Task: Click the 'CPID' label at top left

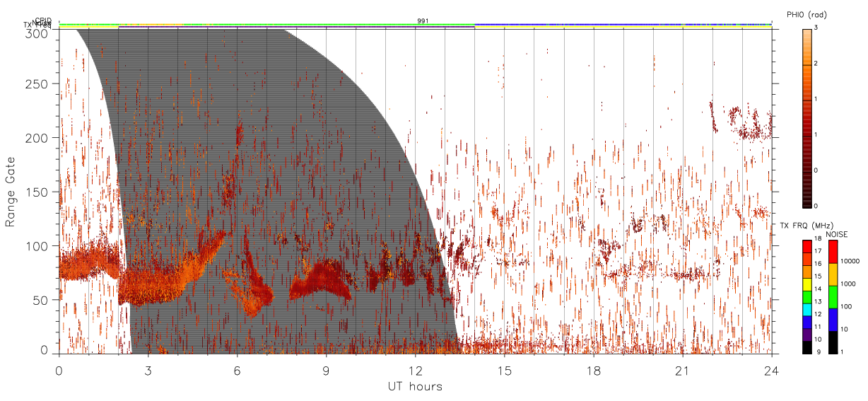Action: [44, 21]
